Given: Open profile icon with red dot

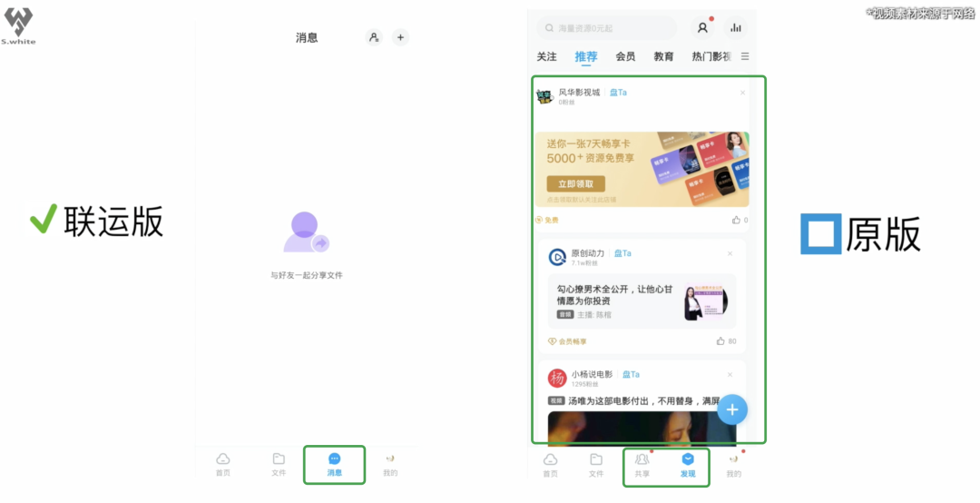Looking at the screenshot, I should (x=702, y=27).
